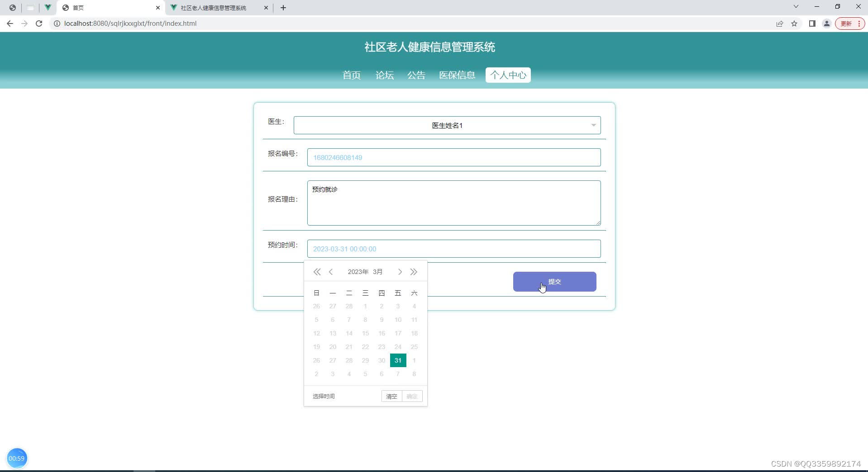868x472 pixels.
Task: Click the address bar URL text
Action: 130,24
